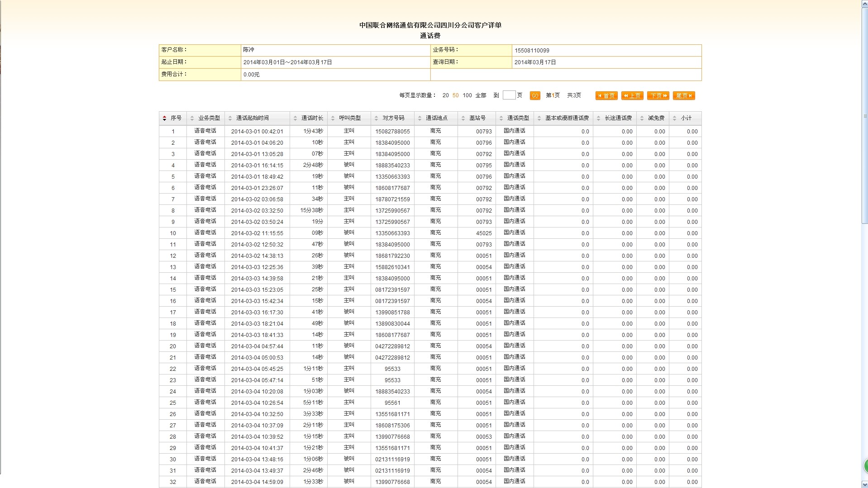This screenshot has width=868, height=488.
Task: Go to first page with 首页 button
Action: pos(606,96)
